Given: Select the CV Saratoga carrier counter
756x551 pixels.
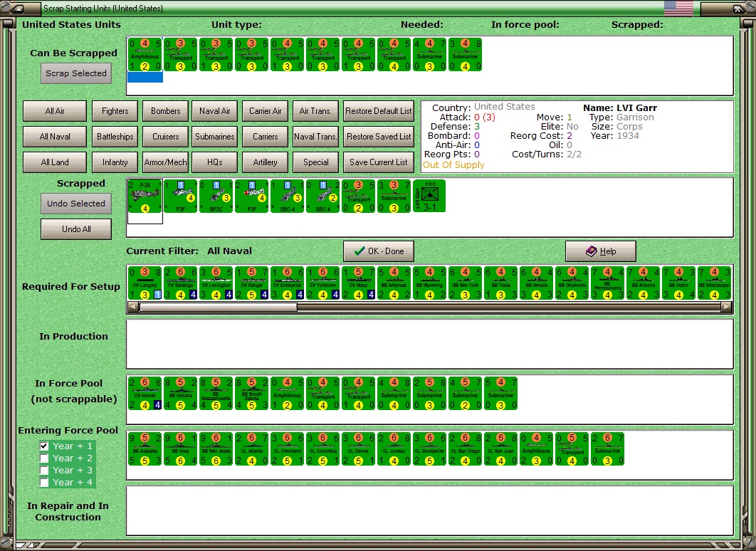Looking at the screenshot, I should tap(180, 283).
